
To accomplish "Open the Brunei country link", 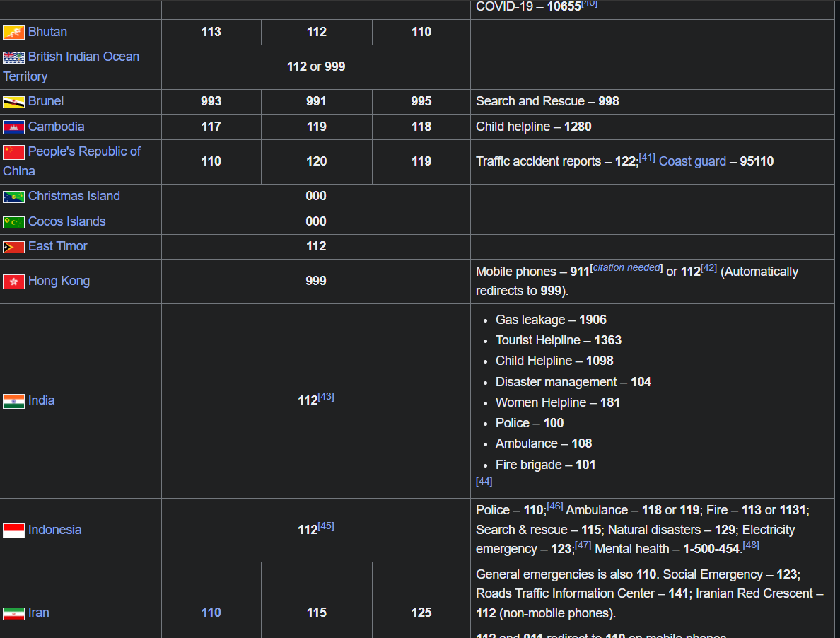I will [x=46, y=101].
